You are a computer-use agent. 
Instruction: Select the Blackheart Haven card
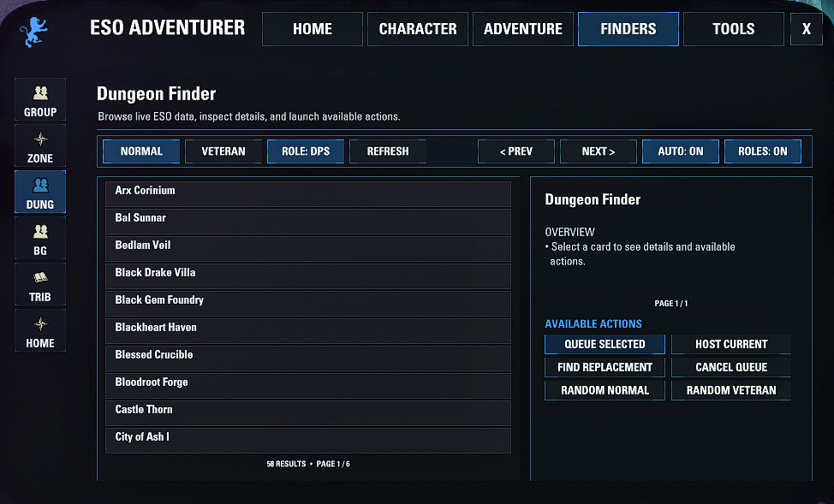308,331
